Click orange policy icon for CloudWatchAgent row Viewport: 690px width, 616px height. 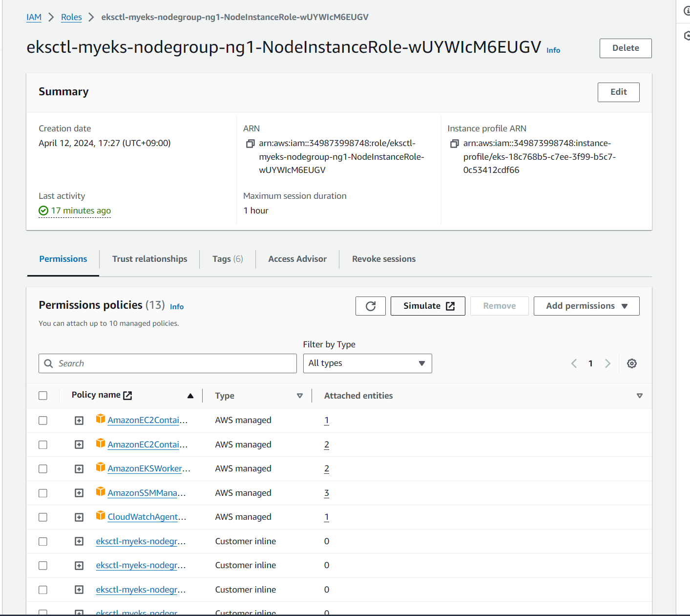point(101,515)
